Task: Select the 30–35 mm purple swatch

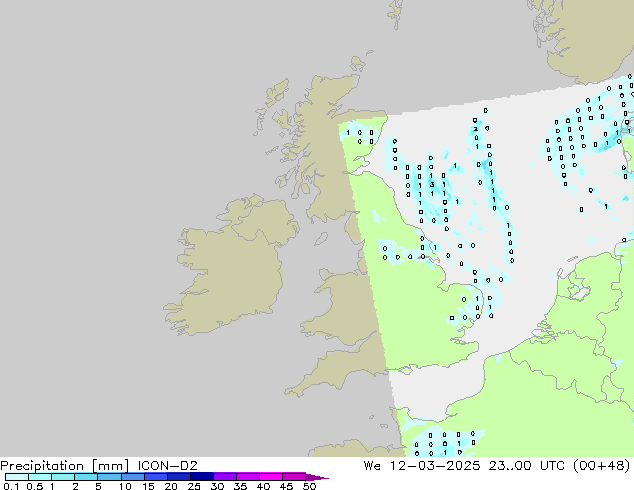Action: pyautogui.click(x=224, y=477)
